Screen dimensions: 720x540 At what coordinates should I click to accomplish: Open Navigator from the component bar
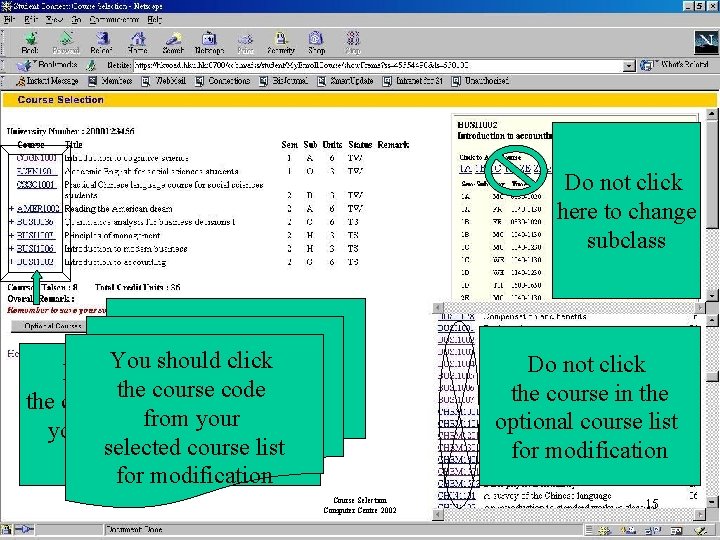[x=605, y=530]
